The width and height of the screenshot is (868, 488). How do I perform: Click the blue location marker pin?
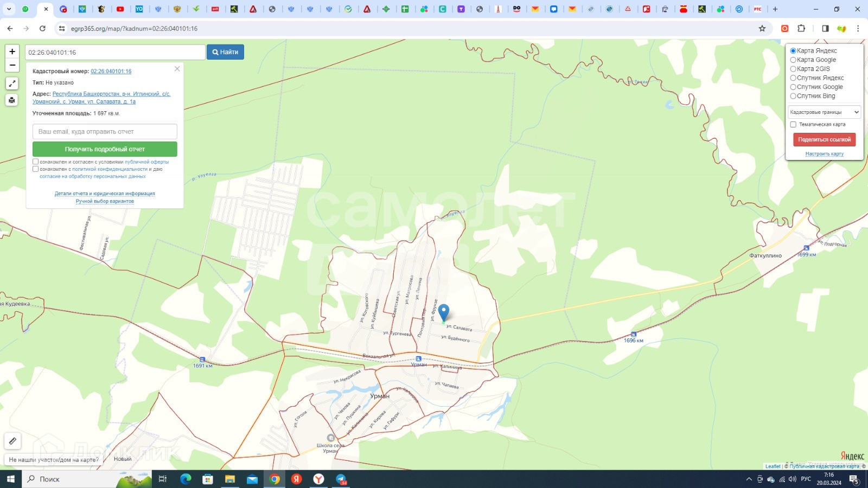click(444, 312)
